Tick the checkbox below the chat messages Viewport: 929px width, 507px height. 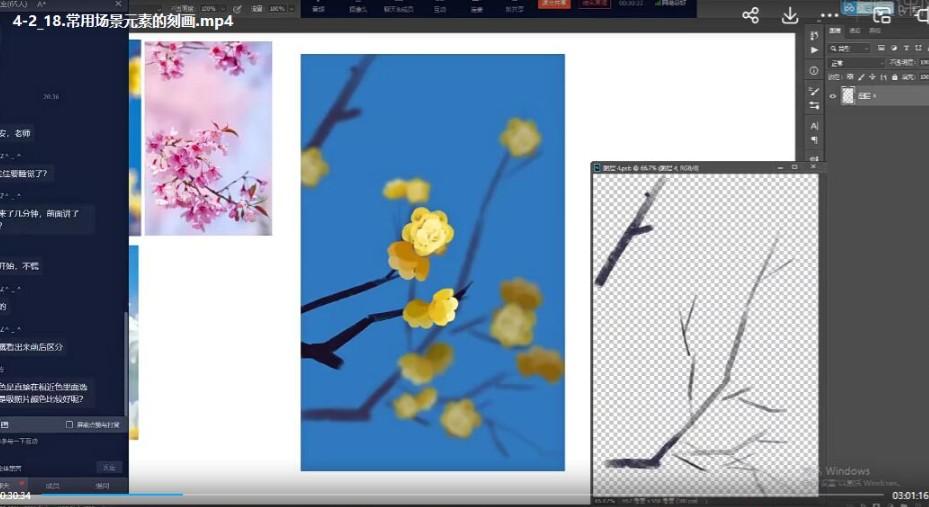point(69,424)
